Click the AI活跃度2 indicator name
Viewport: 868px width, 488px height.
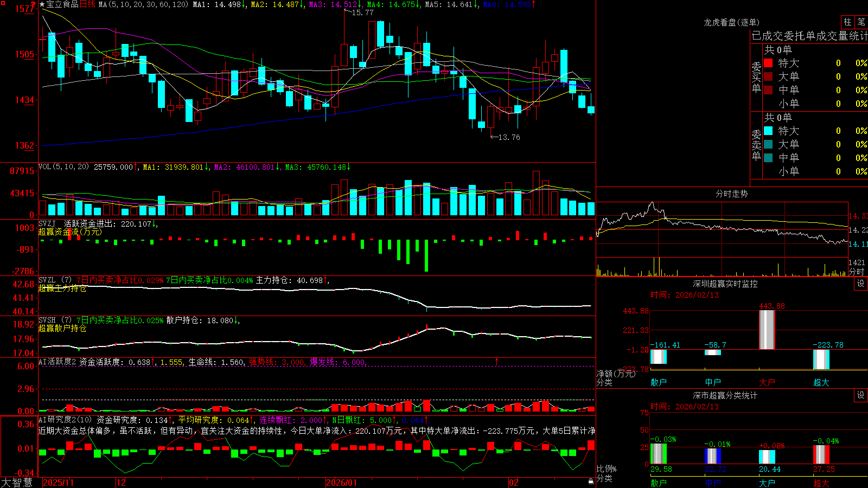tap(58, 362)
